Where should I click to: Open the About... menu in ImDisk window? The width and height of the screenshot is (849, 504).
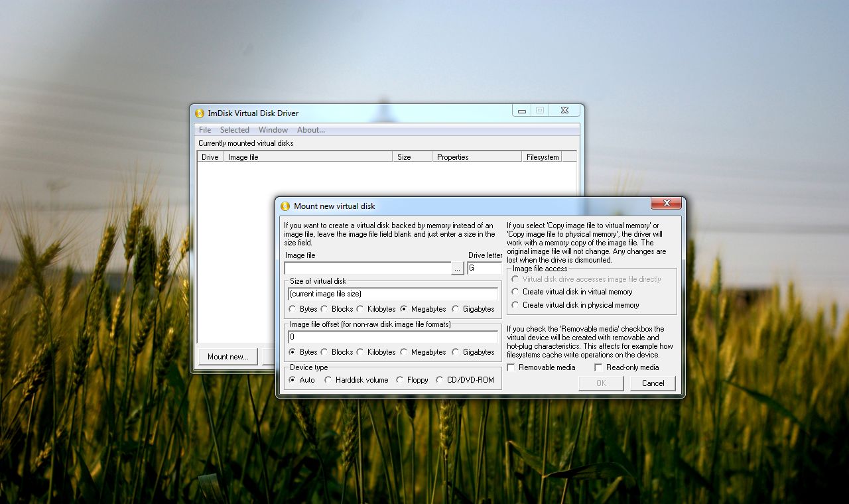pyautogui.click(x=311, y=130)
